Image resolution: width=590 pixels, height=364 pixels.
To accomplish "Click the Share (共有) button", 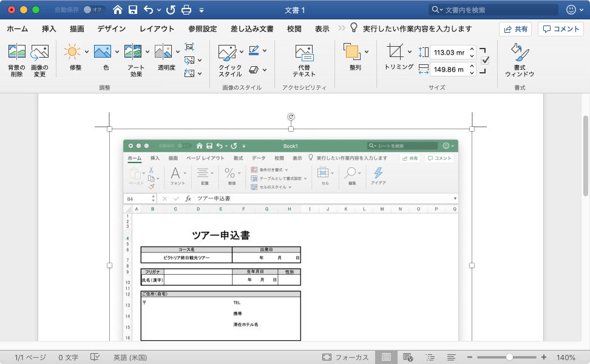I will coord(515,29).
